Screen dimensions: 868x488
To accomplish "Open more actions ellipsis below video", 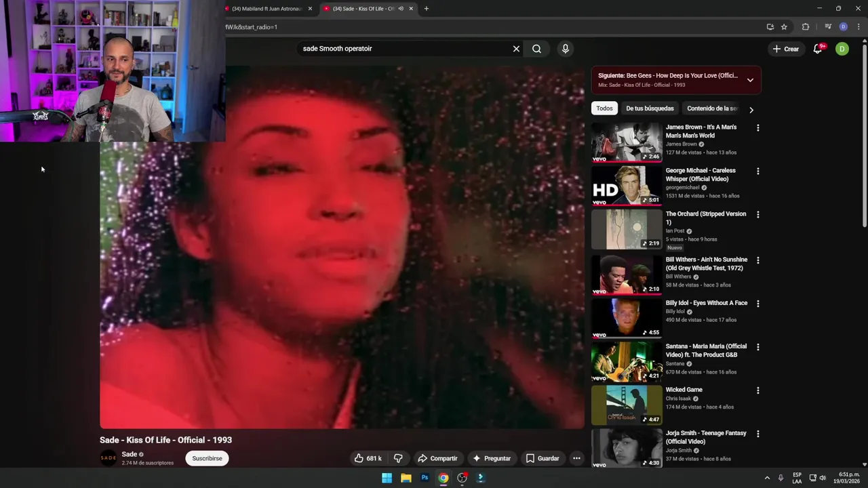I will tap(576, 458).
